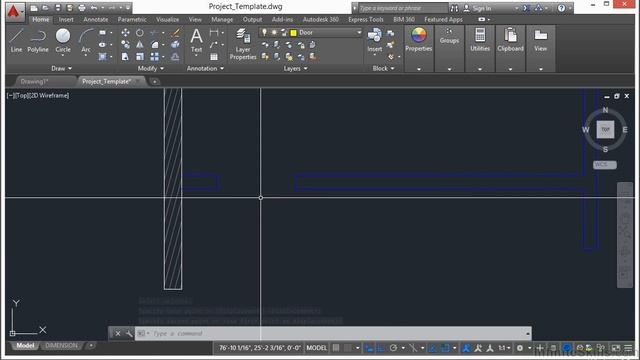Click the WCS coordinate system button
This screenshot has width=640, height=360.
point(604,164)
